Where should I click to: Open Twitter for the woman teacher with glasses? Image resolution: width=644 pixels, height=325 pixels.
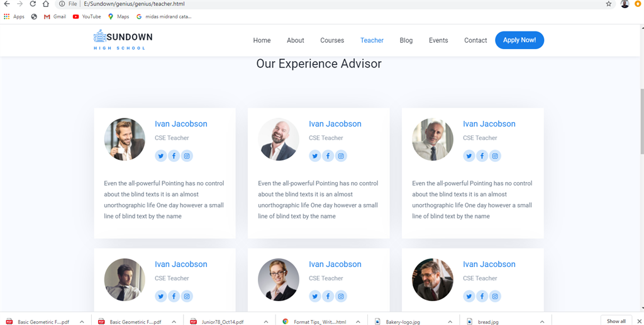tap(314, 296)
